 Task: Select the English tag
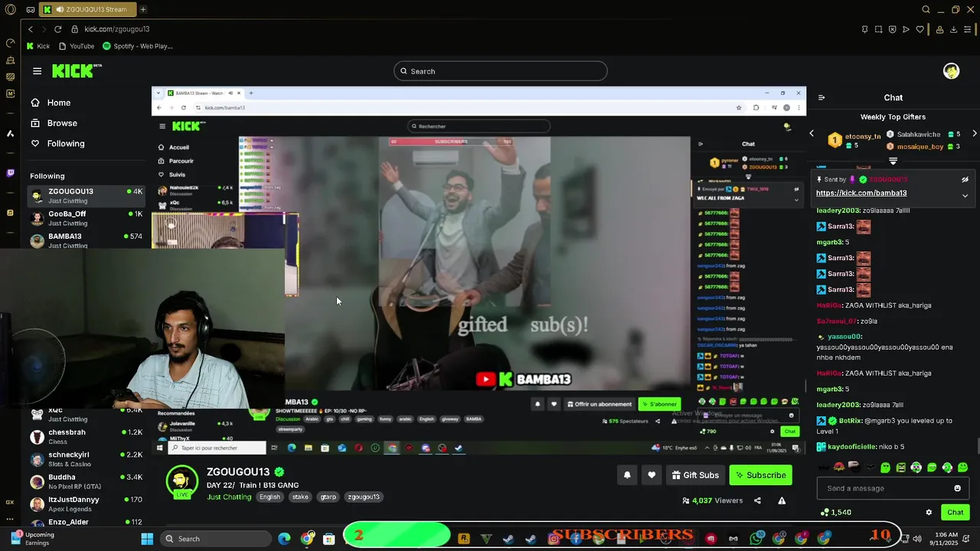pos(269,497)
